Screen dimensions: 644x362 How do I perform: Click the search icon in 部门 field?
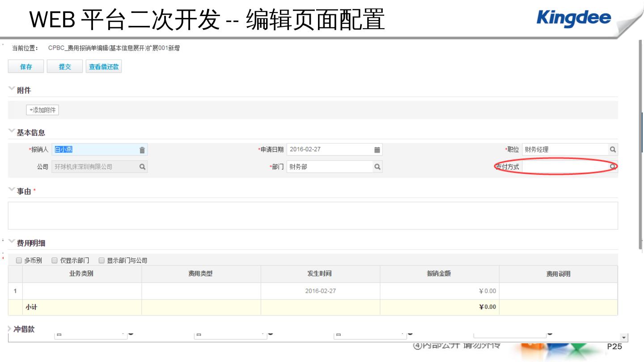377,167
